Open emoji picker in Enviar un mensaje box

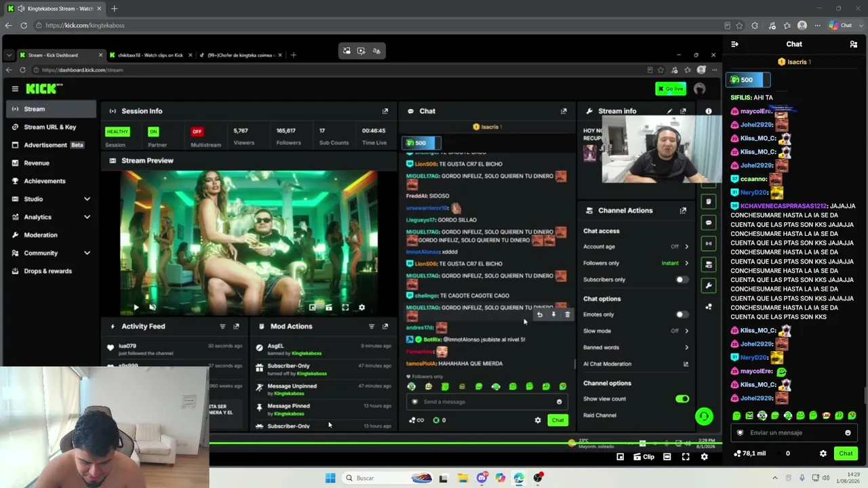point(848,433)
